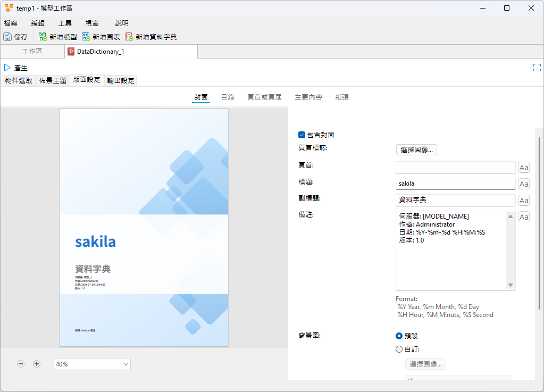Viewport: 544px width, 392px height.
Task: Switch to the Output Settings (輸出設定) tab
Action: coord(121,81)
